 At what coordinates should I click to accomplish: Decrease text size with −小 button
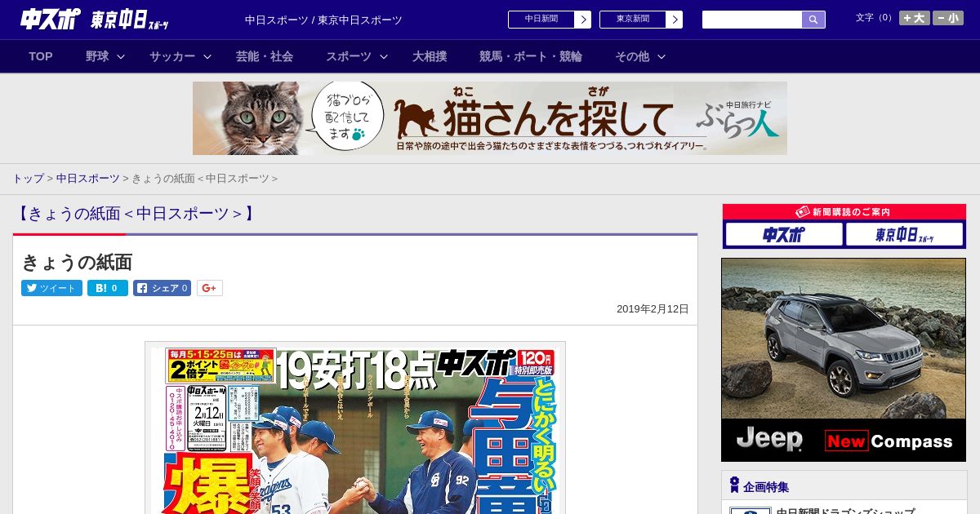(948, 18)
